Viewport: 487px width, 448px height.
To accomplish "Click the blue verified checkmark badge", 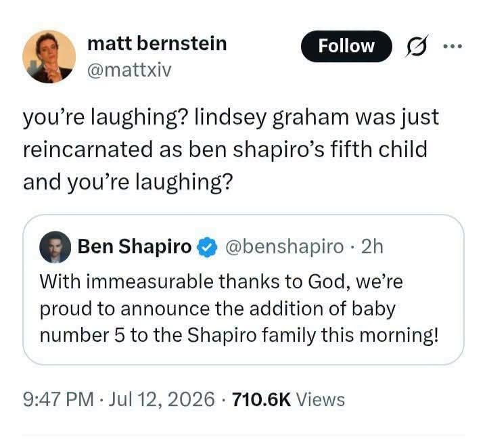I will point(208,247).
